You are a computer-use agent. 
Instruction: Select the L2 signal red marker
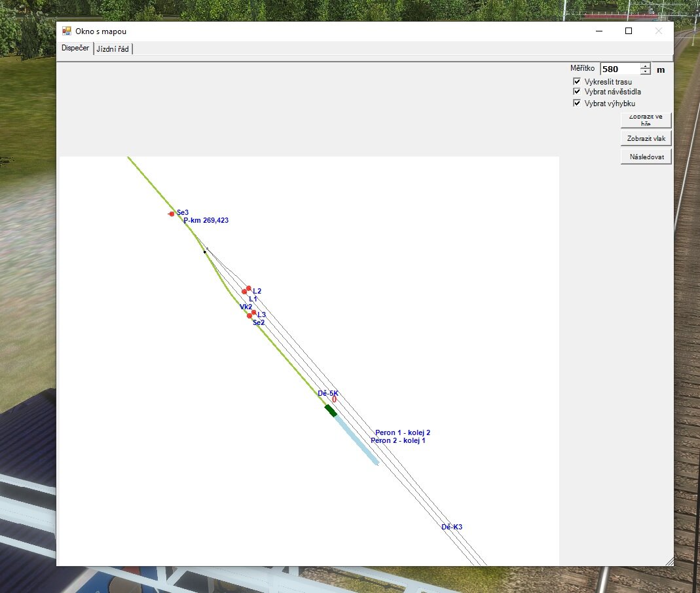tap(249, 288)
